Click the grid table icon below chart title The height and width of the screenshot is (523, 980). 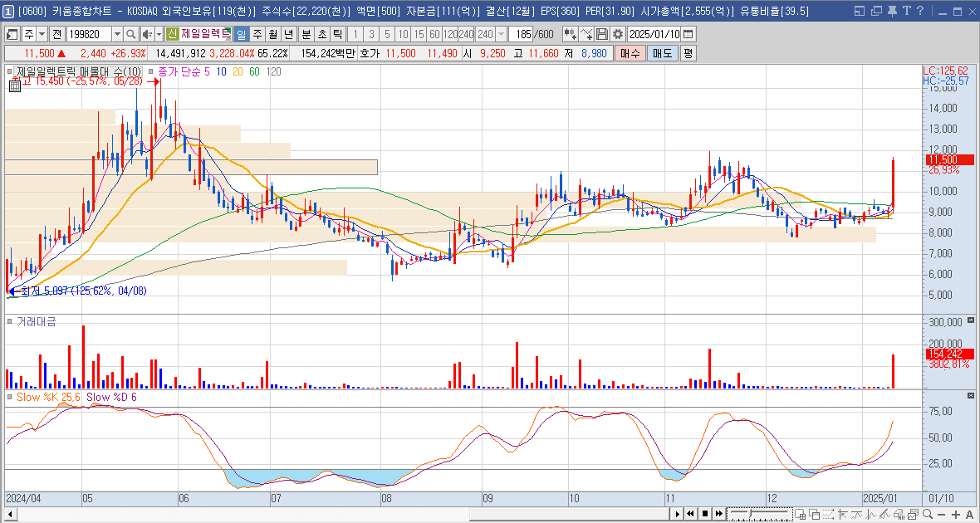pyautogui.click(x=13, y=87)
